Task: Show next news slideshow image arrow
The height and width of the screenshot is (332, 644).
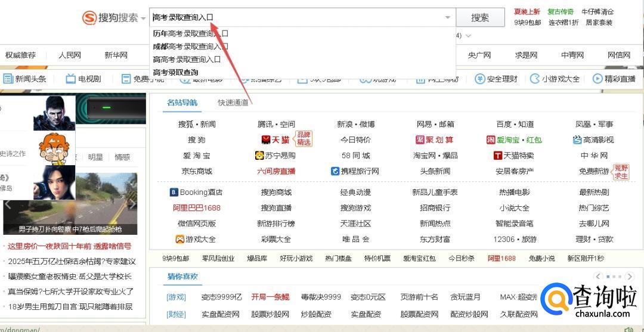Action: coord(132,203)
